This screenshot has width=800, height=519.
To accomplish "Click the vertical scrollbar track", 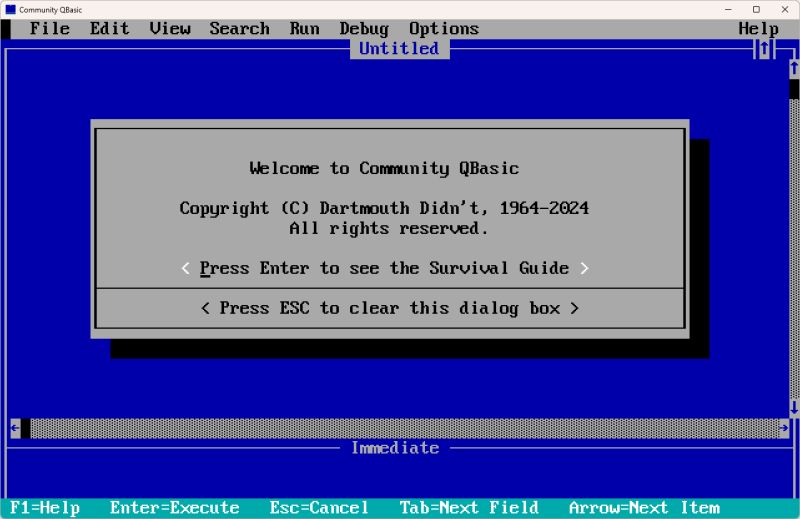I will pyautogui.click(x=794, y=249).
